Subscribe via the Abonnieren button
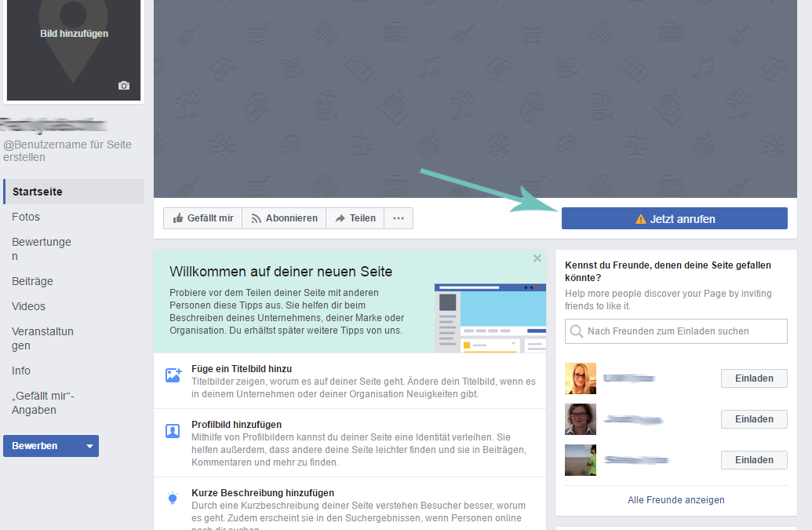The height and width of the screenshot is (530, 812). pos(284,218)
